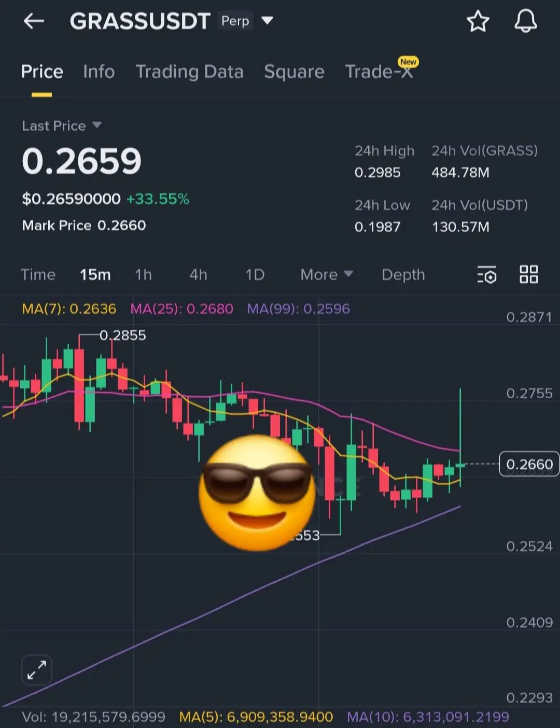Go back with the left arrow
The width and height of the screenshot is (560, 728).
[34, 21]
